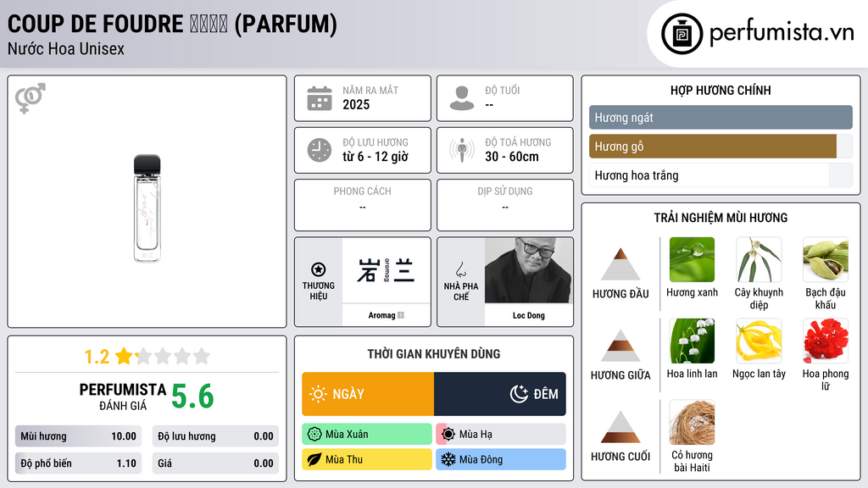Click the COUP DE FOUDRE (PARFUM) title
868x488 pixels.
(x=172, y=24)
